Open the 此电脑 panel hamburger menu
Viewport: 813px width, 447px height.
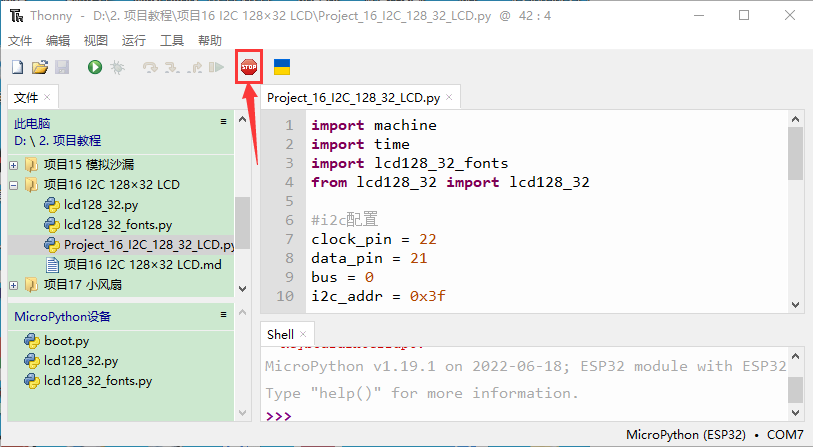point(224,121)
